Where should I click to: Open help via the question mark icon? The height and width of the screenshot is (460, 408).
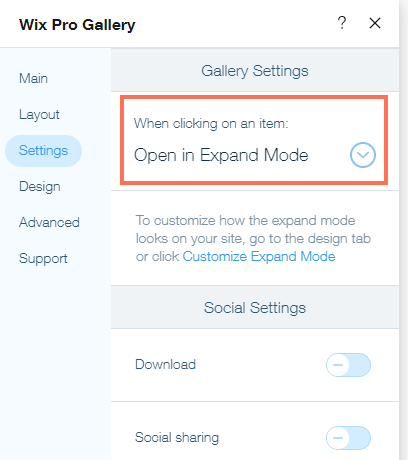(x=342, y=23)
